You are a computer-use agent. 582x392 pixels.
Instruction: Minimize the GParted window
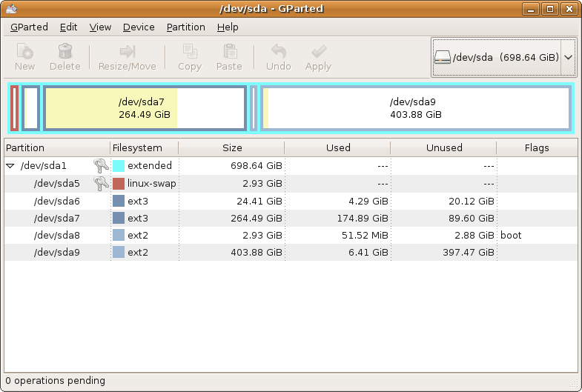pos(531,9)
